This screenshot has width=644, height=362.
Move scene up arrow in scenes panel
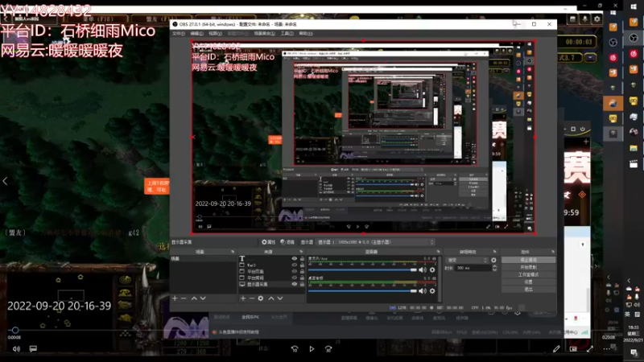pos(194,298)
